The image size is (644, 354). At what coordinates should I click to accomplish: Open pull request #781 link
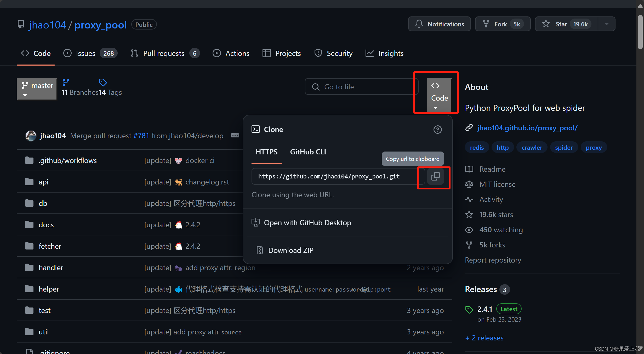tap(141, 136)
